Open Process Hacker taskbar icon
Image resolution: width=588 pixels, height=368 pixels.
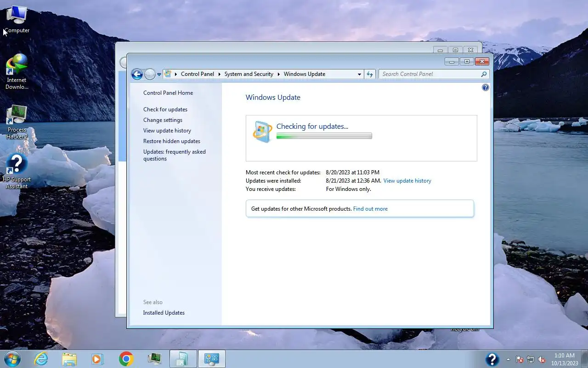(x=154, y=359)
